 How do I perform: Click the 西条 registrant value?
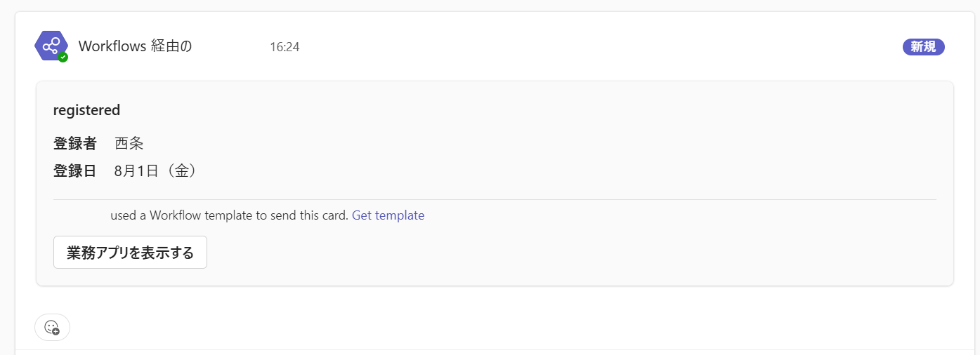(129, 144)
